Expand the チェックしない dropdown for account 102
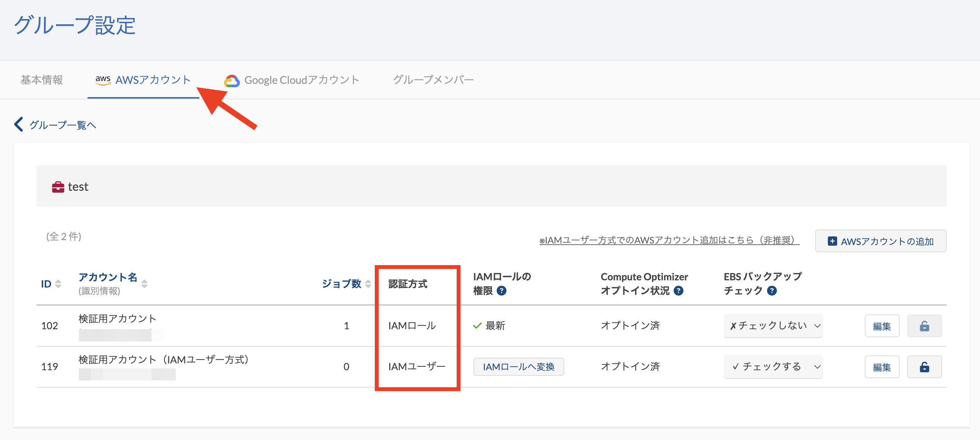The height and width of the screenshot is (440, 980). pyautogui.click(x=773, y=326)
